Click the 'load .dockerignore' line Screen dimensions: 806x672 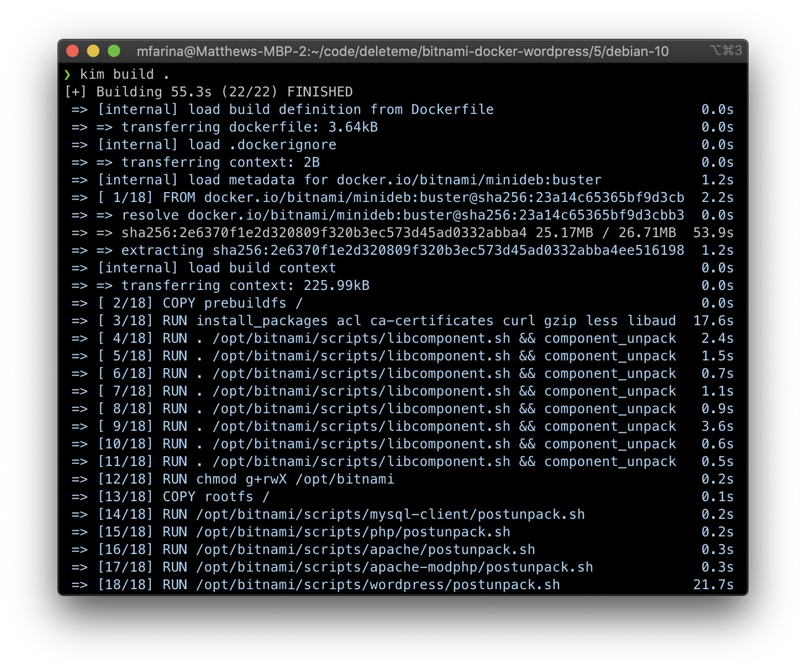click(216, 145)
